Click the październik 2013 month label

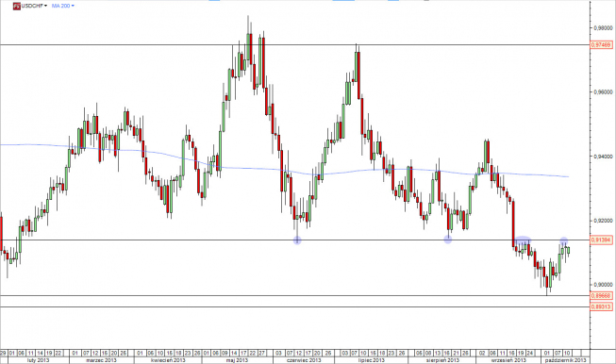click(x=565, y=359)
